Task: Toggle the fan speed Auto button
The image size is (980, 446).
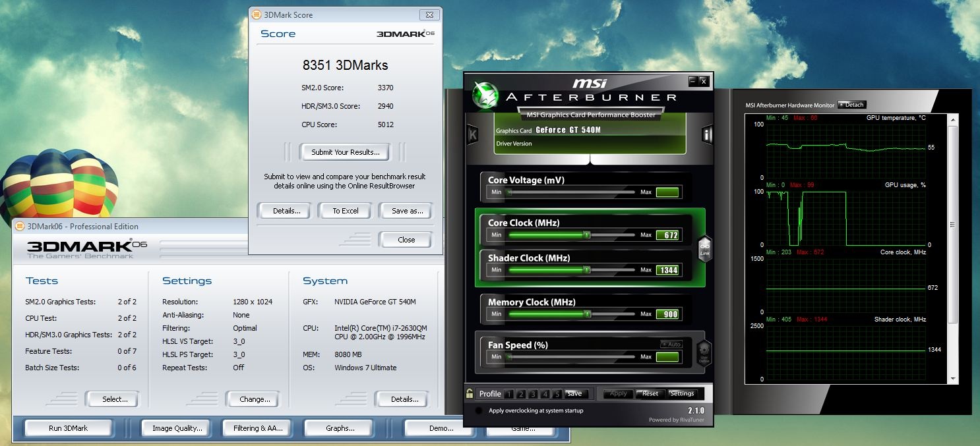Action: pos(671,345)
